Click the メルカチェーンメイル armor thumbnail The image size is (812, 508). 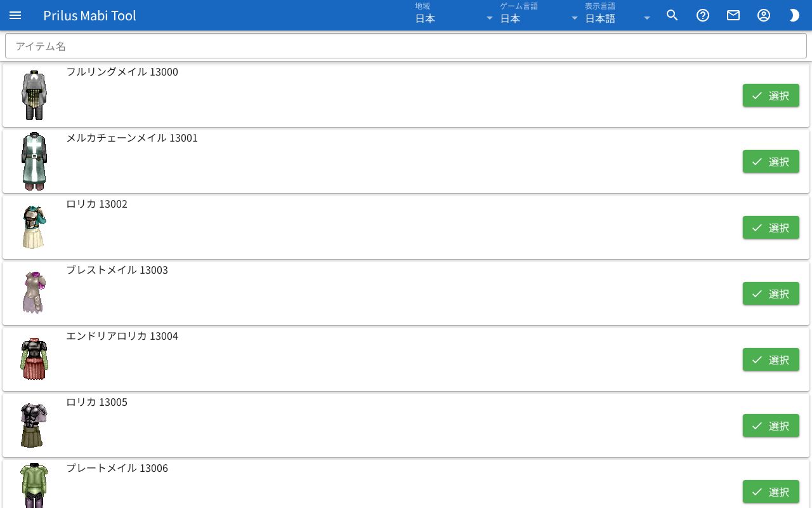(x=34, y=161)
